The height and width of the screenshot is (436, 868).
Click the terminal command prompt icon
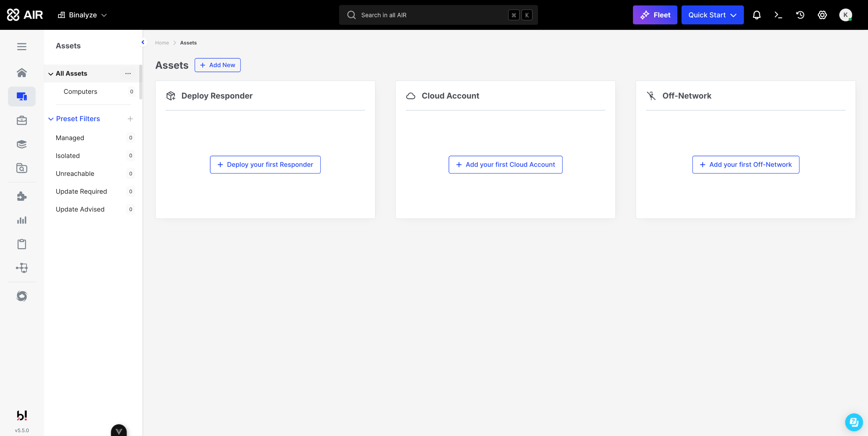pyautogui.click(x=778, y=15)
